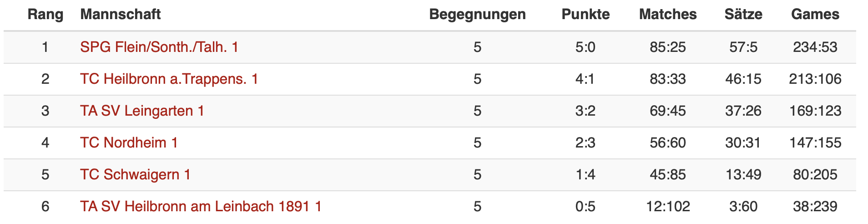
Task: Open SPG Flein/Sonth./Talh. 1 team link
Action: coord(159,47)
